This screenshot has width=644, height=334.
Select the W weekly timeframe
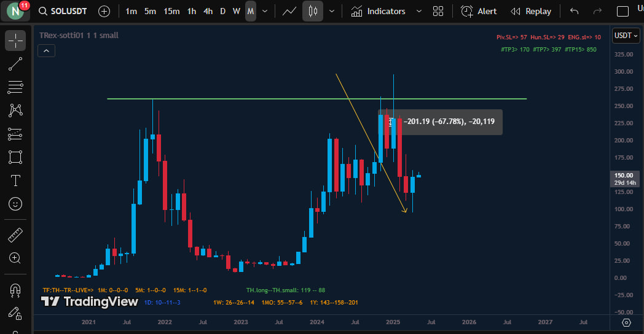coord(237,11)
